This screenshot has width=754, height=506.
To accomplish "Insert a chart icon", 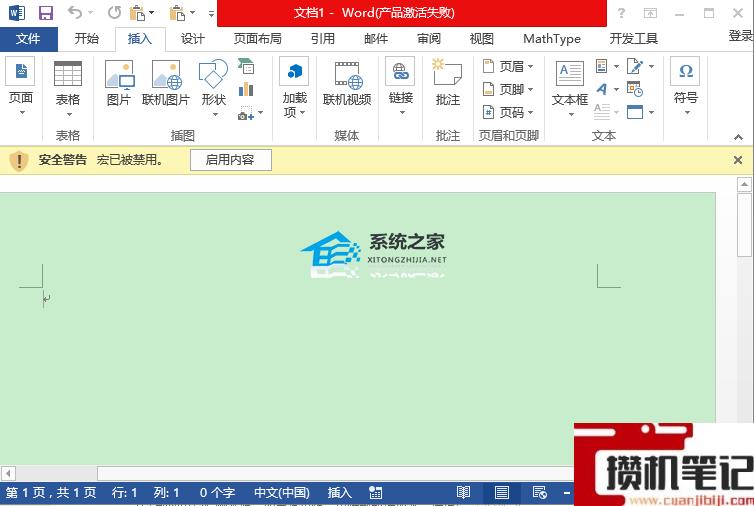I will (x=246, y=89).
